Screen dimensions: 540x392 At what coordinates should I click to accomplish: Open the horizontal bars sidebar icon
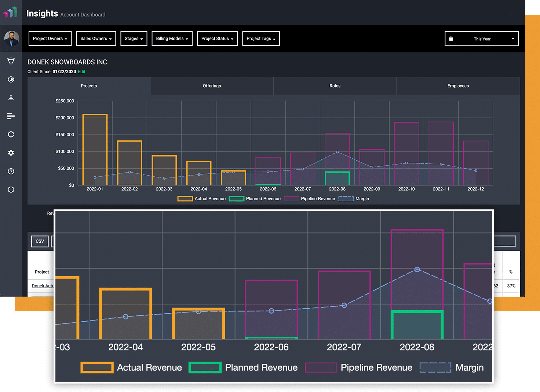pyautogui.click(x=11, y=116)
